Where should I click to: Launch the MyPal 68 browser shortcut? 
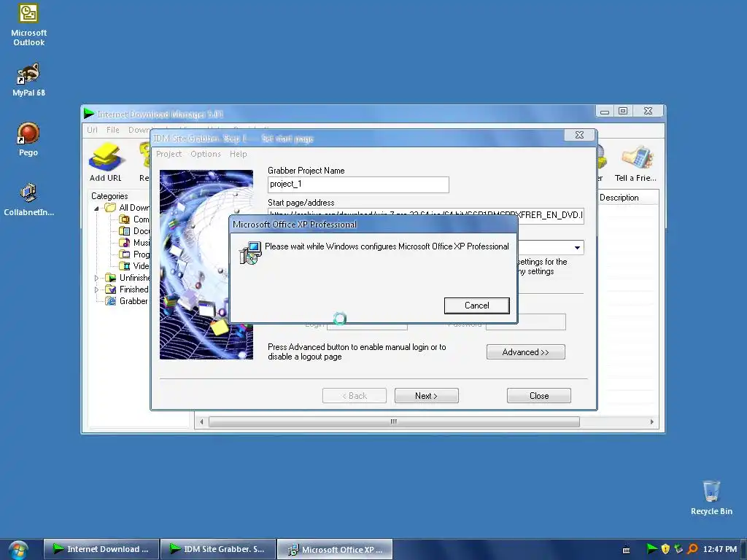(28, 79)
